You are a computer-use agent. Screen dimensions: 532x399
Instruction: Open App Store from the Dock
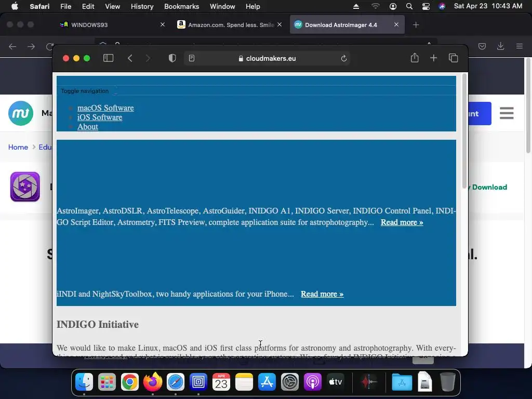[267, 382]
